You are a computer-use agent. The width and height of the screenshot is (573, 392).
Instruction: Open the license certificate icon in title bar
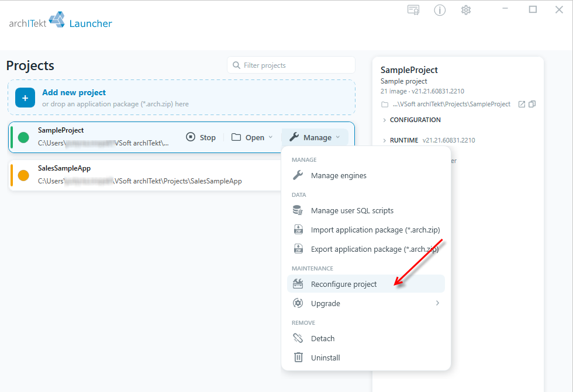tap(413, 10)
